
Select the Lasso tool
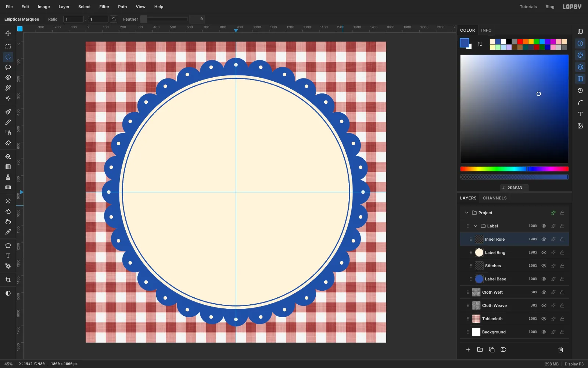tap(8, 67)
